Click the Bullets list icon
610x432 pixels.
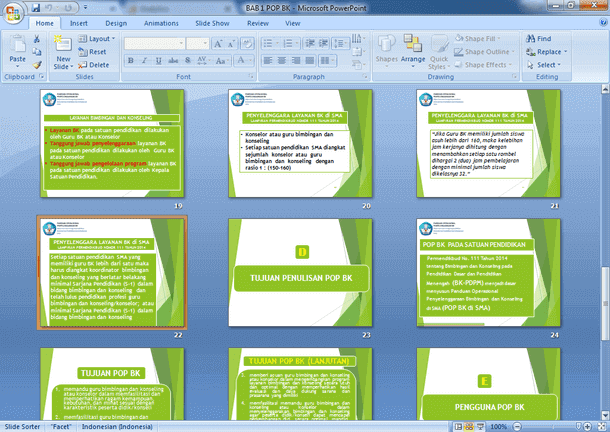tap(268, 43)
